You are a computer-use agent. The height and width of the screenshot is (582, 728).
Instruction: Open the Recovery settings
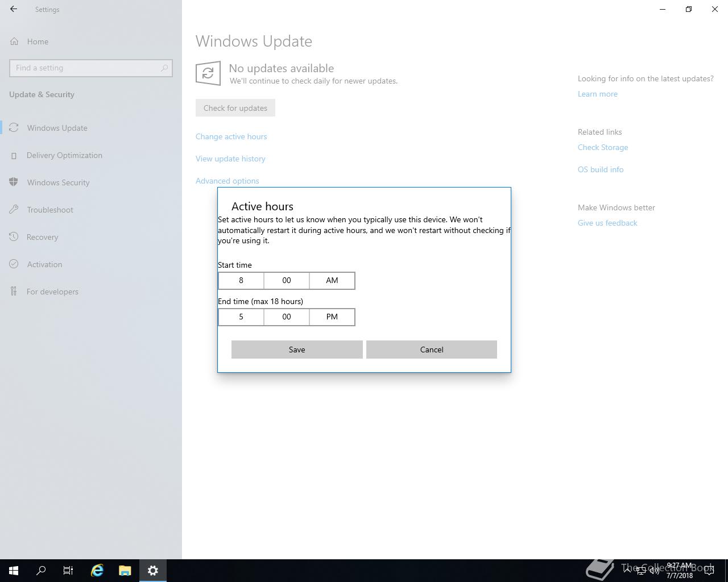click(91, 237)
